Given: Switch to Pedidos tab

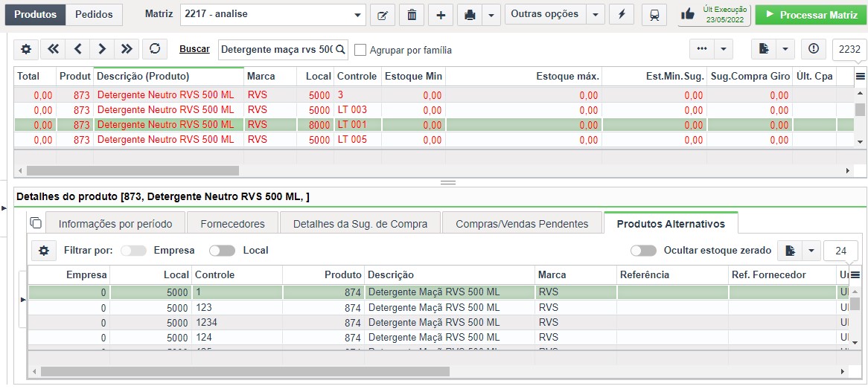Looking at the screenshot, I should point(94,15).
